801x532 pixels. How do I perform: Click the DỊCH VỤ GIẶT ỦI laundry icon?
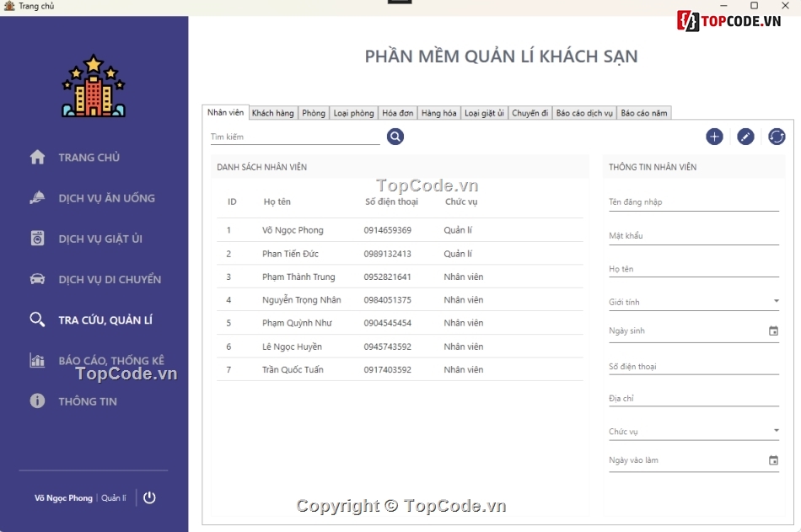click(x=35, y=239)
